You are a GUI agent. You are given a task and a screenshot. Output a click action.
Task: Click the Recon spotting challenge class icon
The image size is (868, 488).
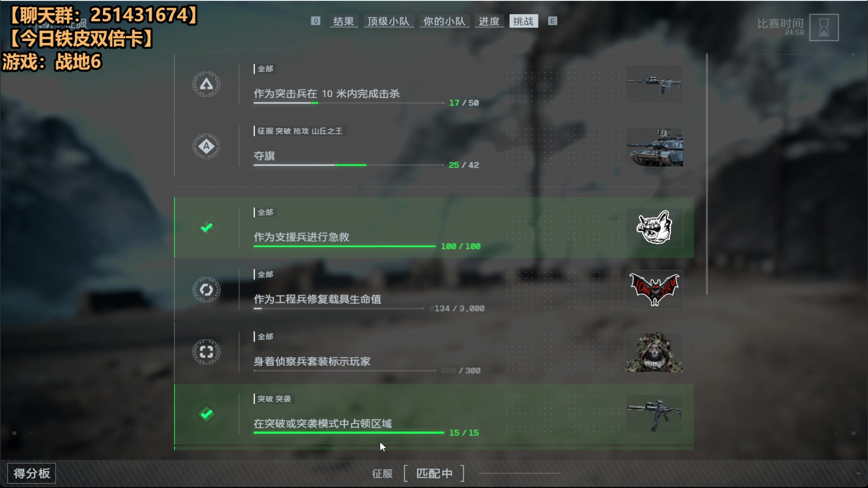206,352
